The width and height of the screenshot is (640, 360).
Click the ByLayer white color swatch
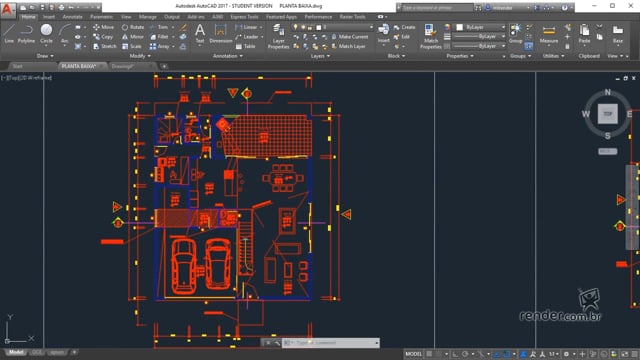point(460,27)
